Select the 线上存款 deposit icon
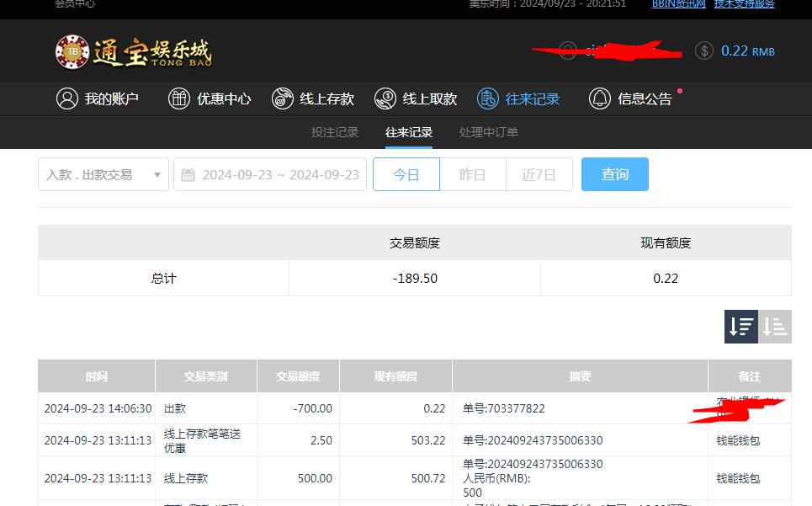The width and height of the screenshot is (812, 506). click(283, 99)
